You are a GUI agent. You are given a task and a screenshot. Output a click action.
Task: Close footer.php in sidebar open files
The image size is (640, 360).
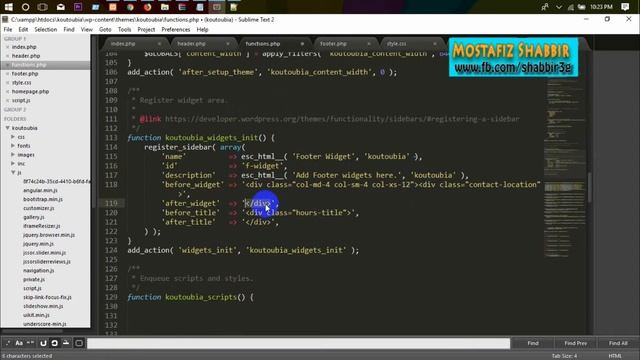pos(7,73)
